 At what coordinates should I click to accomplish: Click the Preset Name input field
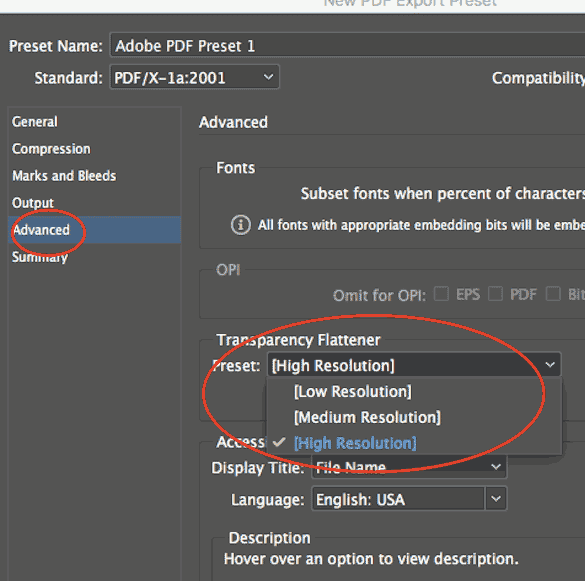click(347, 45)
